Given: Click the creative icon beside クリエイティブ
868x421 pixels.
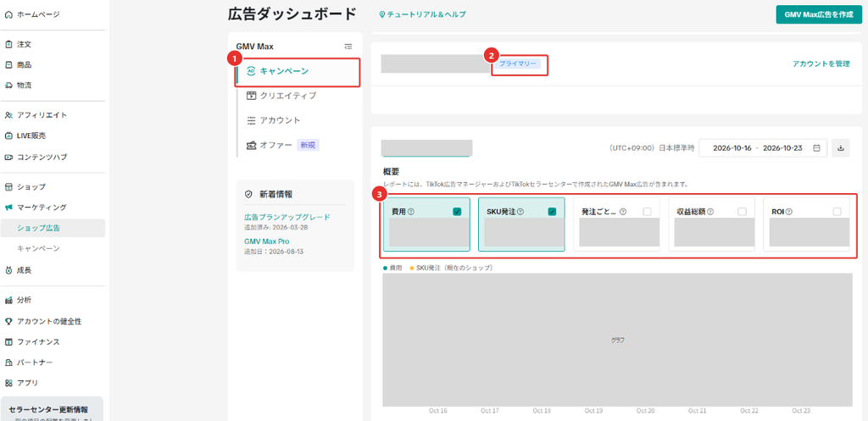Looking at the screenshot, I should pos(251,95).
